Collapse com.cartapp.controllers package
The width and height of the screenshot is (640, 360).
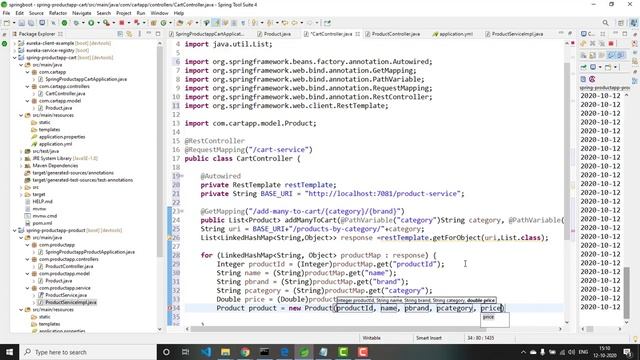28,87
